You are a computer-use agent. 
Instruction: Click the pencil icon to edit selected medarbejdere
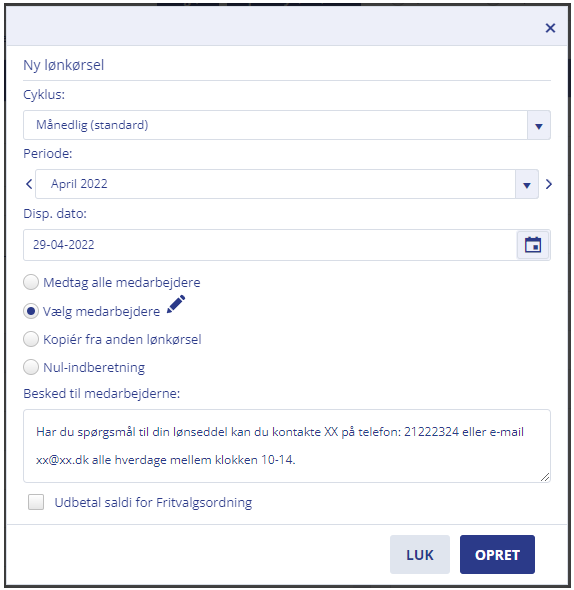coord(176,304)
